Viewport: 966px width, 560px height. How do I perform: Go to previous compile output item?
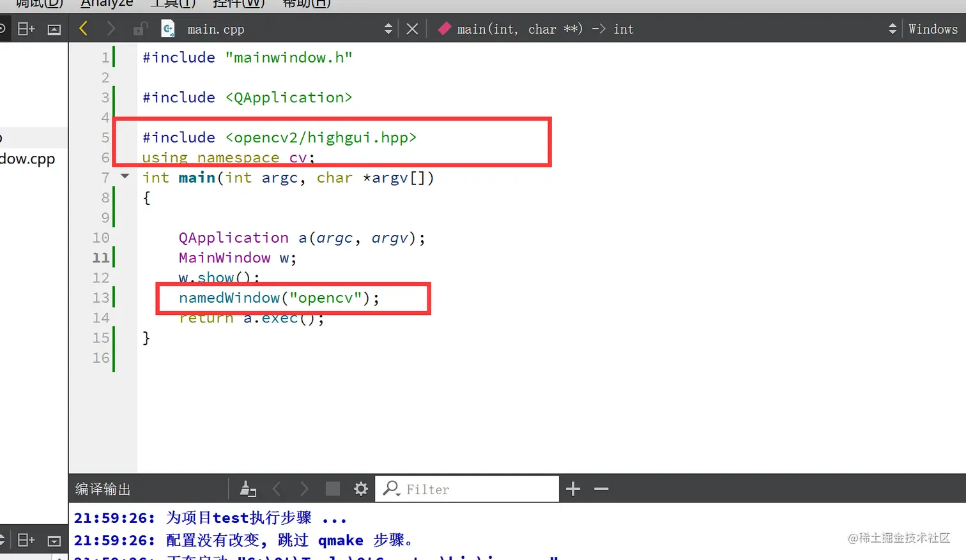[x=277, y=489]
